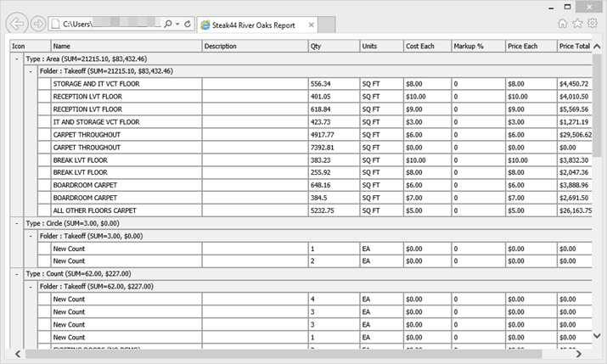This screenshot has height=364, width=607.
Task: Click Price Total $2,047.36
Action: click(x=574, y=172)
